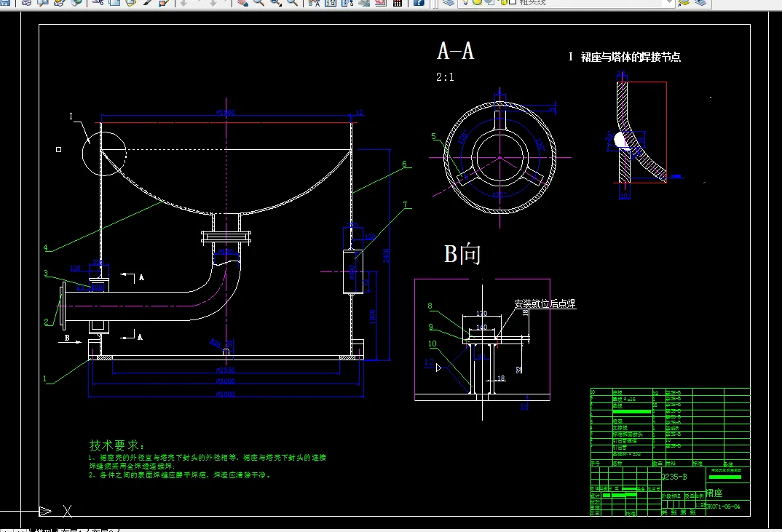
Task: Expand the layer list dropdown arrow
Action: [669, 2]
